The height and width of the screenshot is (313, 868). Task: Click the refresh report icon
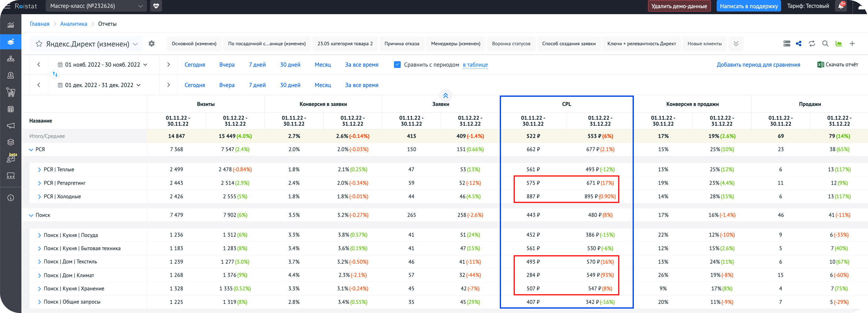(812, 44)
